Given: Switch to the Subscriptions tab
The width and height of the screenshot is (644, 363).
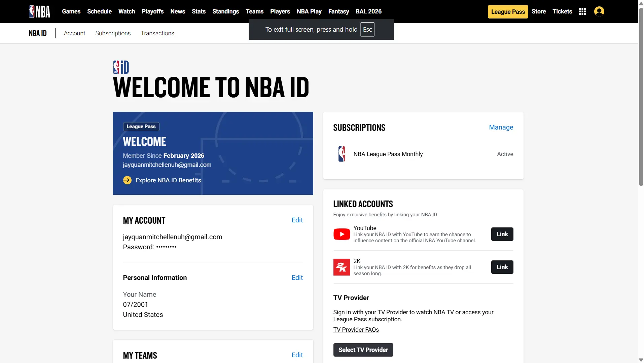Looking at the screenshot, I should point(113,33).
